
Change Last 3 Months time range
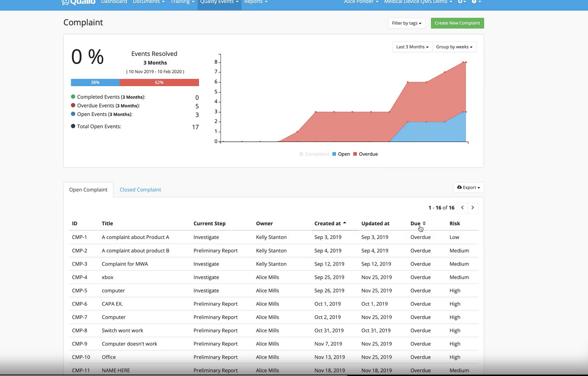point(412,47)
